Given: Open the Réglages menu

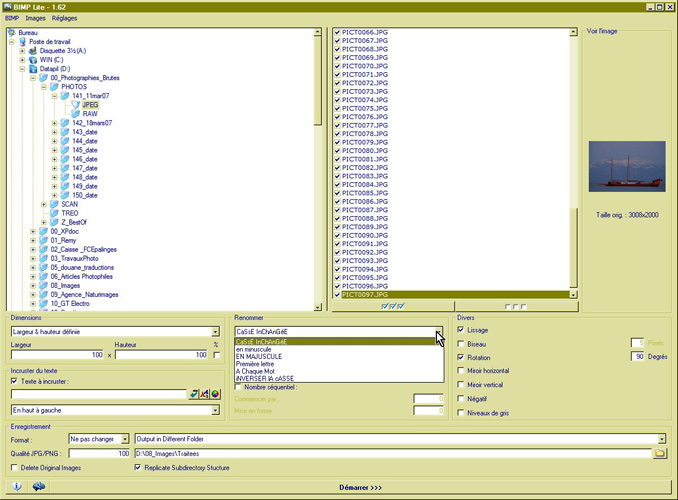Looking at the screenshot, I should (65, 18).
